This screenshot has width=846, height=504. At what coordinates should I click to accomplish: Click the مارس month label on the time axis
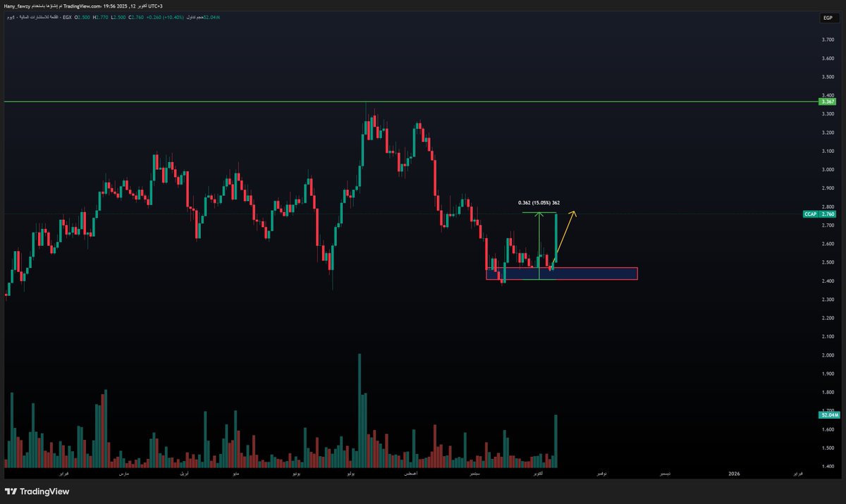[124, 474]
